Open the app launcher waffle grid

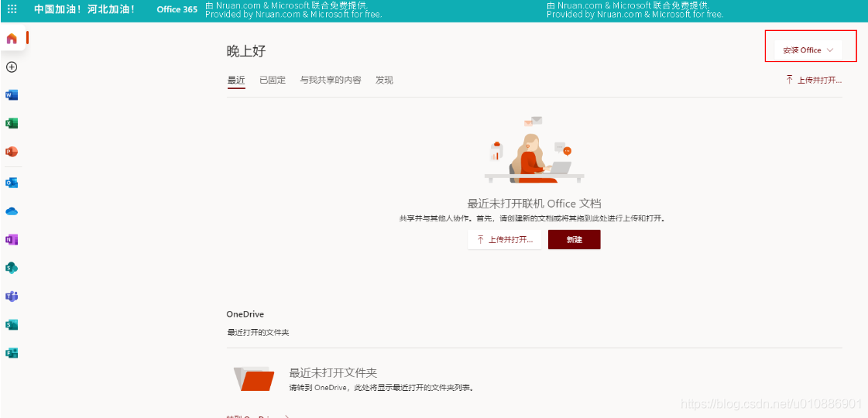12,9
